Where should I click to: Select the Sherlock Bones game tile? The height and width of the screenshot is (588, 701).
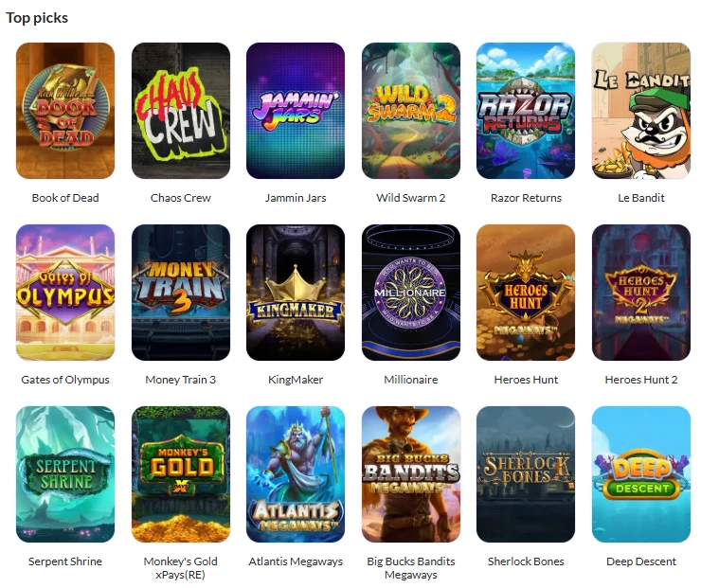point(526,474)
